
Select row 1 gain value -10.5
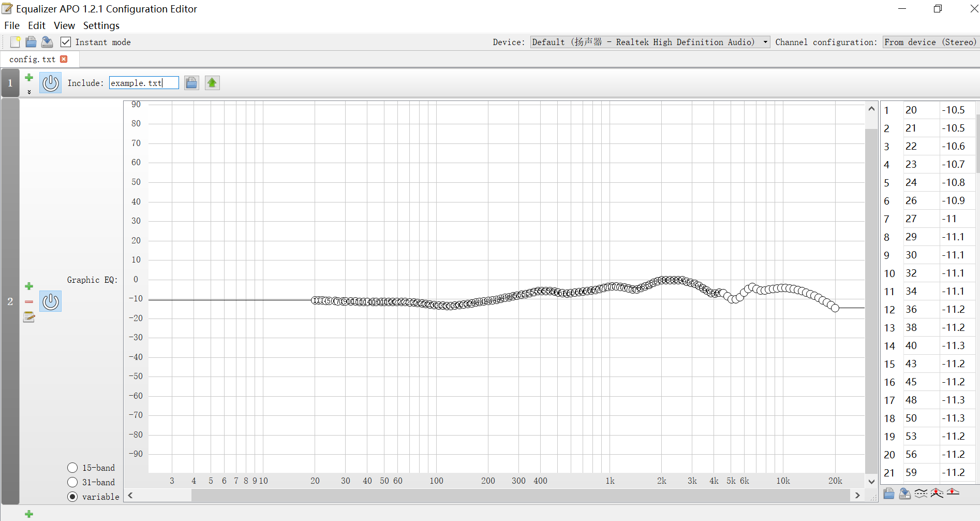[x=957, y=110]
